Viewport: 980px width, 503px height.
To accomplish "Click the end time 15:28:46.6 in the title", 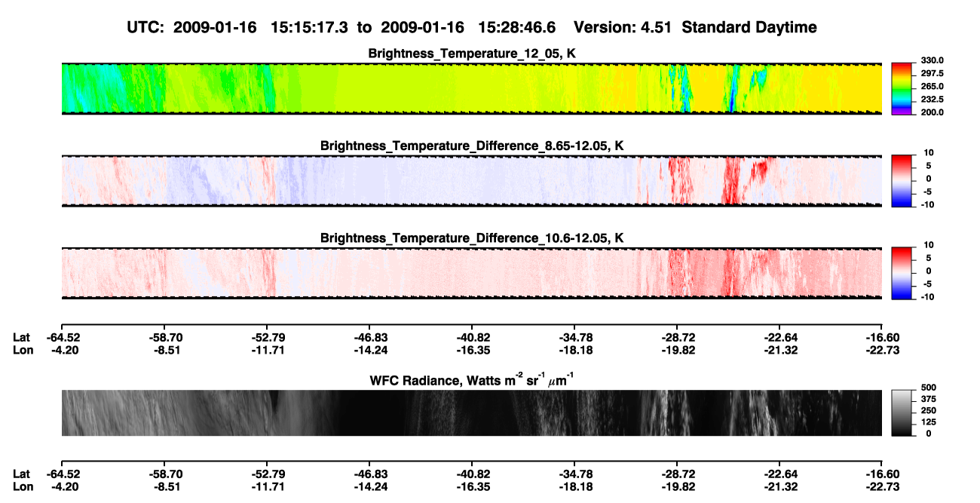I will click(x=517, y=27).
